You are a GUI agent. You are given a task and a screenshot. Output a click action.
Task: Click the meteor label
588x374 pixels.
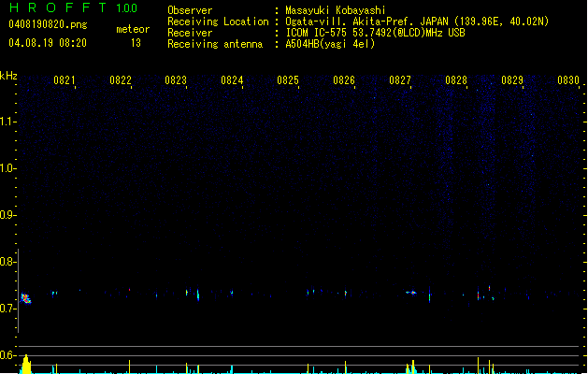point(133,29)
